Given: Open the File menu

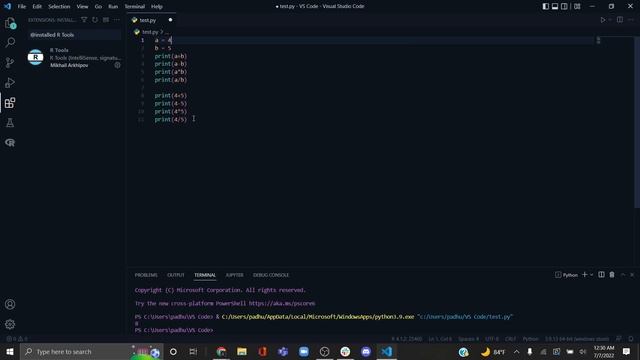Looking at the screenshot, I should coord(22,6).
